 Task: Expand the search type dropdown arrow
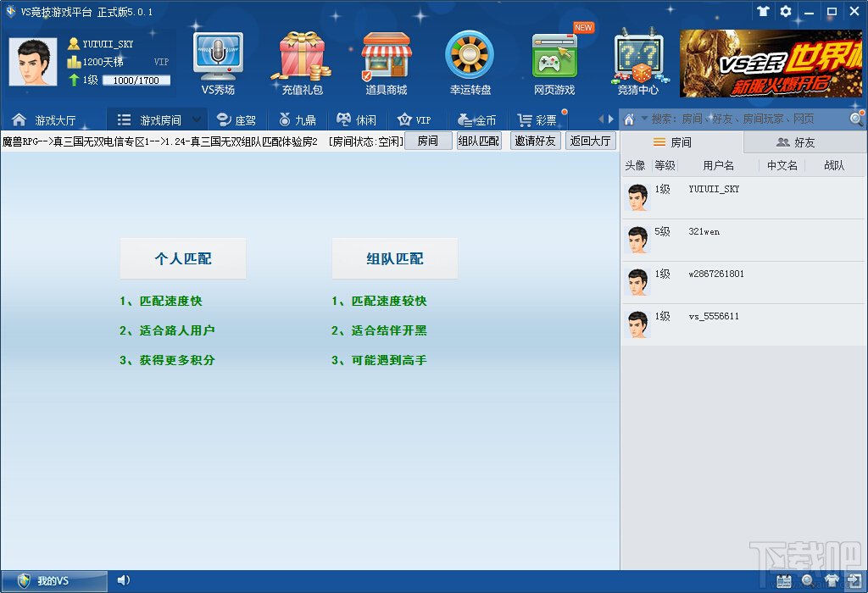pos(644,119)
